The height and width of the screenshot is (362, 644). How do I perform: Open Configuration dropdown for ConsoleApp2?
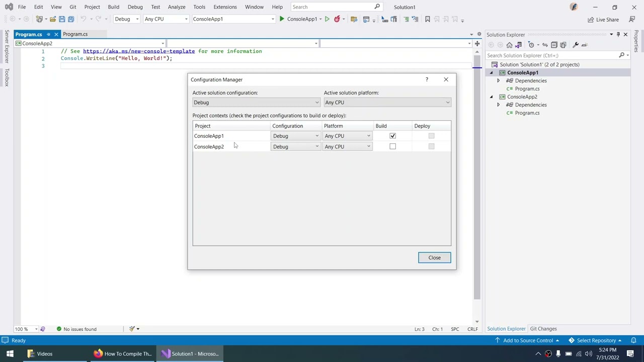(x=296, y=146)
